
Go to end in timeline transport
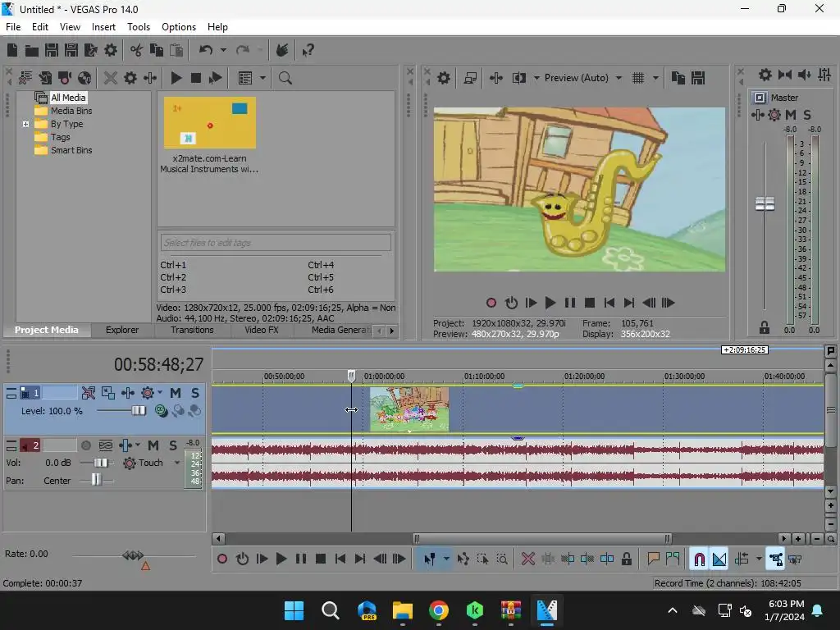tap(360, 559)
